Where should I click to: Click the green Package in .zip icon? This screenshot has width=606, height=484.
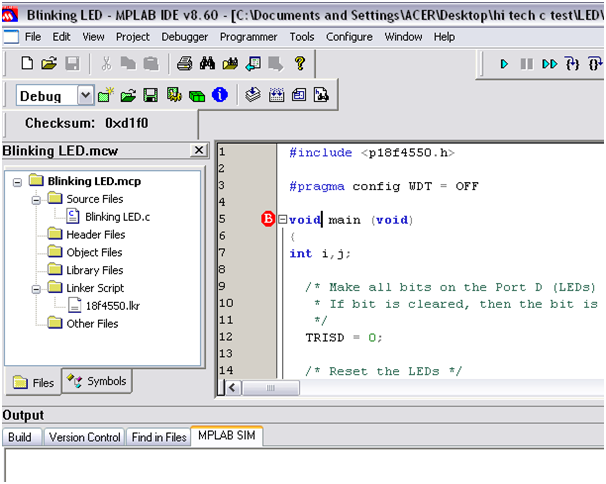click(197, 95)
